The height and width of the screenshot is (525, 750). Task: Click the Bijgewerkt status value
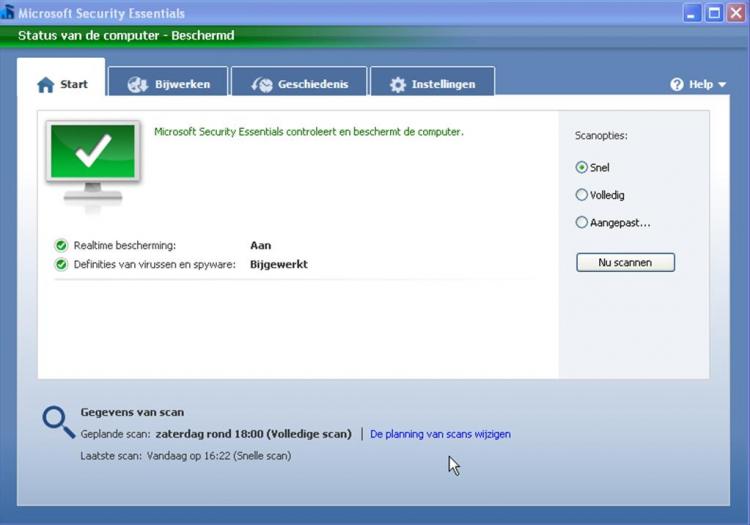(x=279, y=264)
